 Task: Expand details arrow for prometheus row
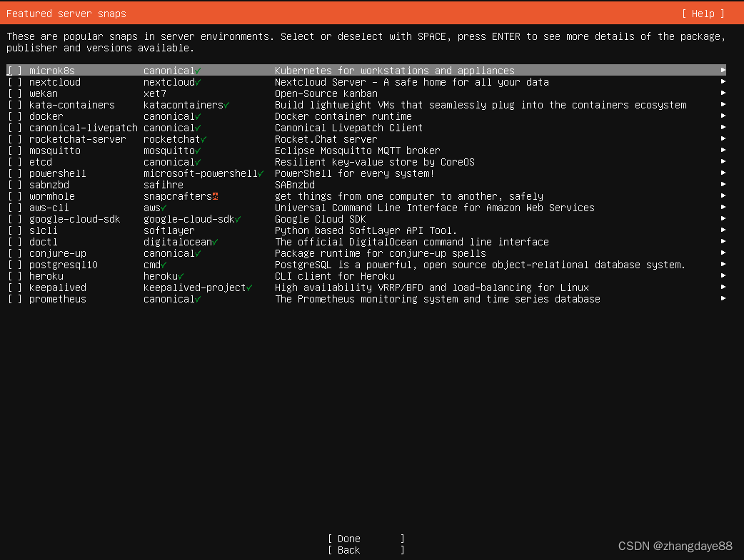pyautogui.click(x=723, y=298)
